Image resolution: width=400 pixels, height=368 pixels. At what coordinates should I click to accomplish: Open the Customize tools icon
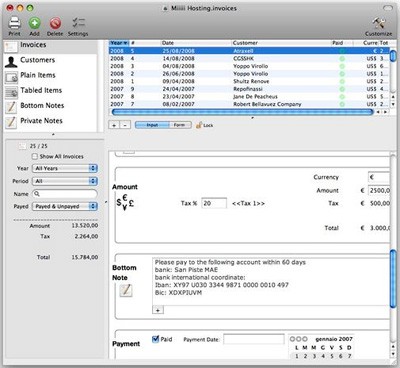pyautogui.click(x=378, y=23)
